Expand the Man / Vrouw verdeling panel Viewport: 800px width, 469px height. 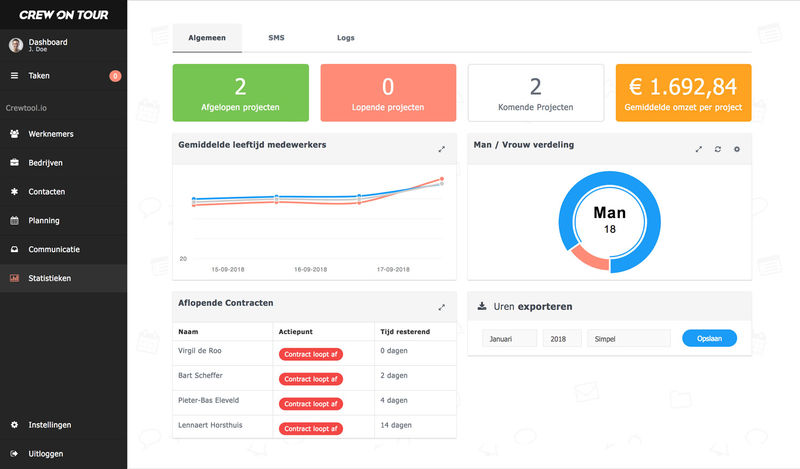point(699,149)
